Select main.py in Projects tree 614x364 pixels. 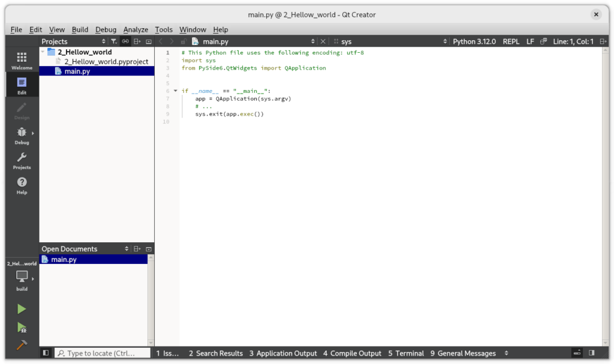pyautogui.click(x=97, y=71)
